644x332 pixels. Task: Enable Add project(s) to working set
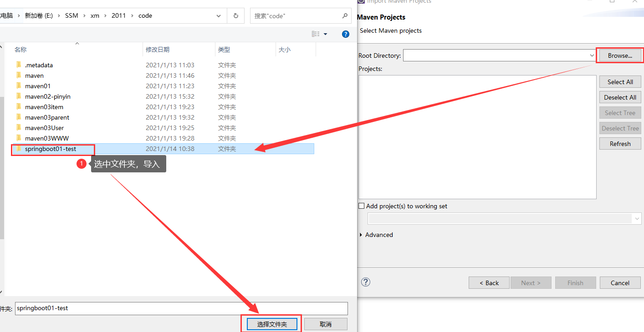(x=361, y=206)
